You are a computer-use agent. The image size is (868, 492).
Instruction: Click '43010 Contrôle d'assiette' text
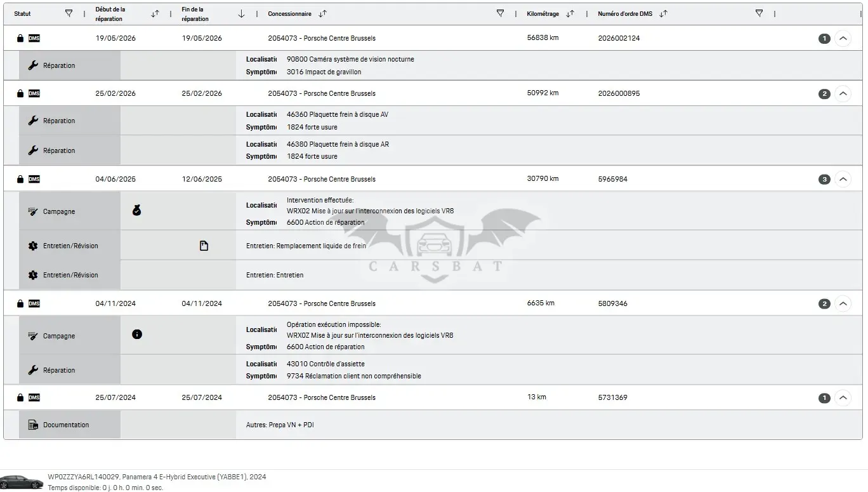325,364
